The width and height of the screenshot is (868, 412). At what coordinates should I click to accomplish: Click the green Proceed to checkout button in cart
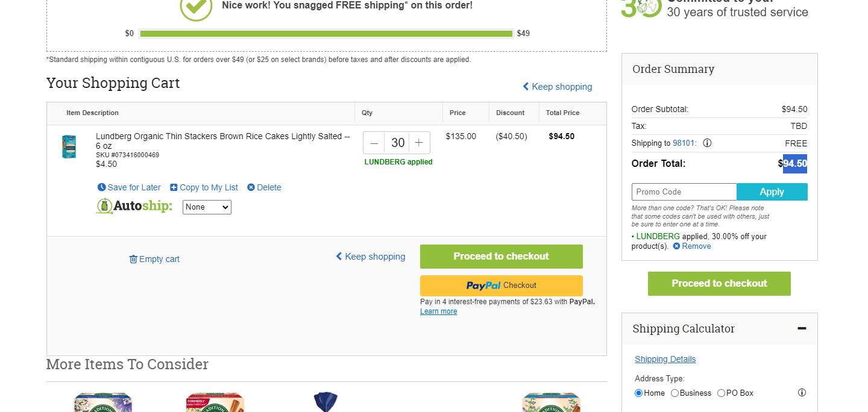tap(502, 257)
